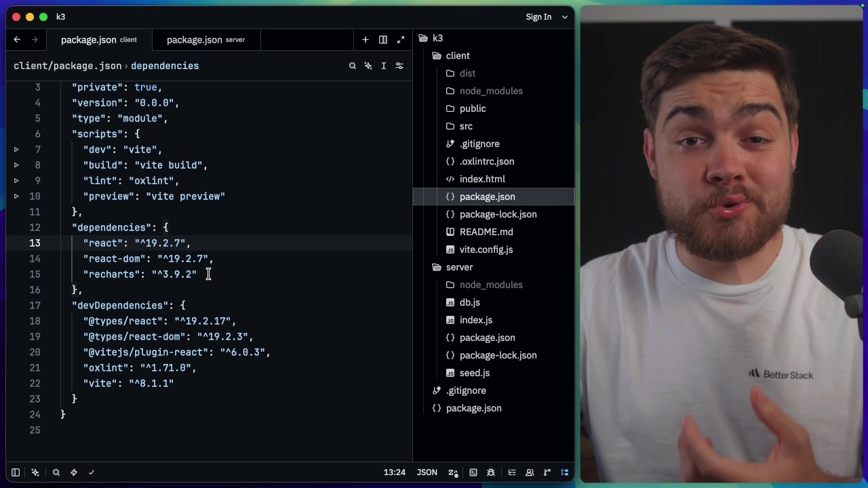Open git panel branch icon
Image resolution: width=868 pixels, height=488 pixels.
(547, 472)
